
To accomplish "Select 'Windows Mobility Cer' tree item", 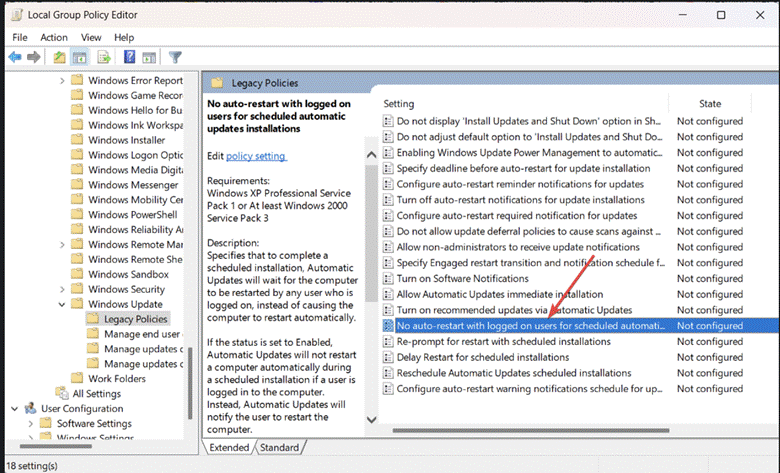I will pyautogui.click(x=135, y=199).
